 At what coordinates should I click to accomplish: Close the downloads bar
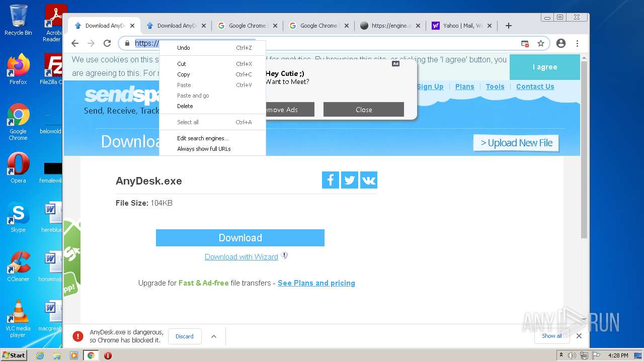pyautogui.click(x=579, y=336)
